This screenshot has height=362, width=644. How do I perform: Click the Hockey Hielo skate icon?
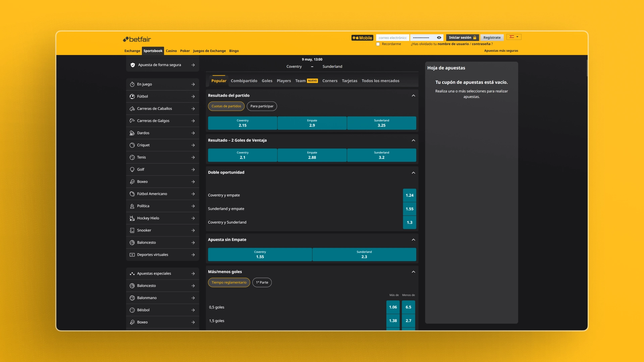click(132, 218)
